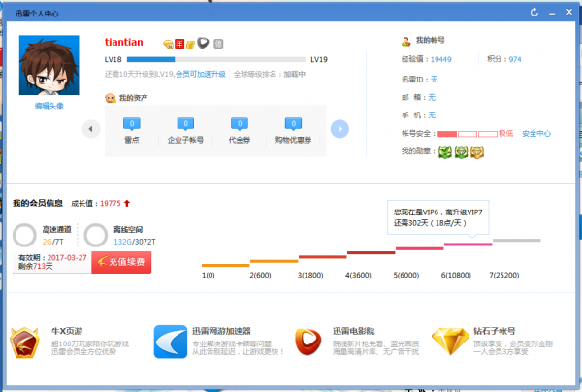
Task: Click the username tiantian
Action: tap(123, 42)
